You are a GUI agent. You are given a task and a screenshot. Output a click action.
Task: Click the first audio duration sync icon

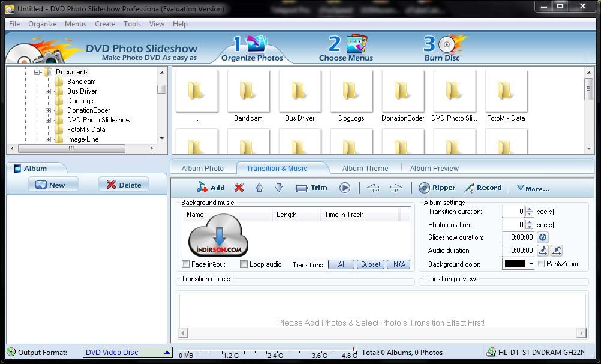[x=543, y=251]
